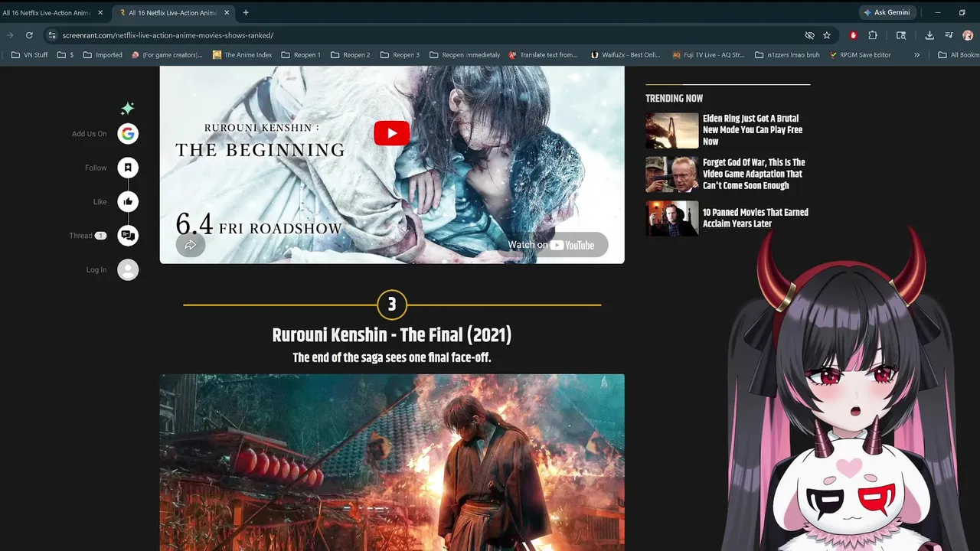
Task: Open the Reopen 2 bookmark folder
Action: 351,55
